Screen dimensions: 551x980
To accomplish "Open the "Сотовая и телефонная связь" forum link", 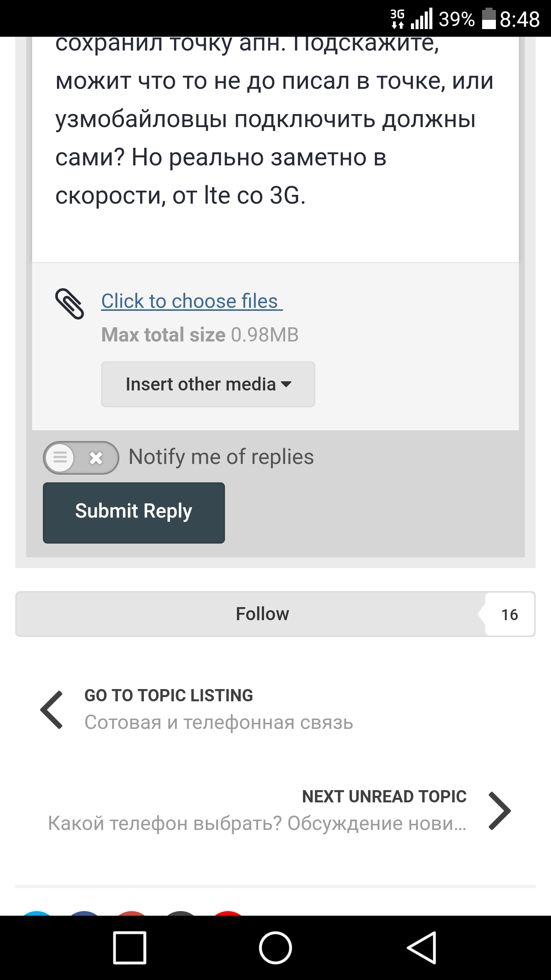I will [219, 723].
